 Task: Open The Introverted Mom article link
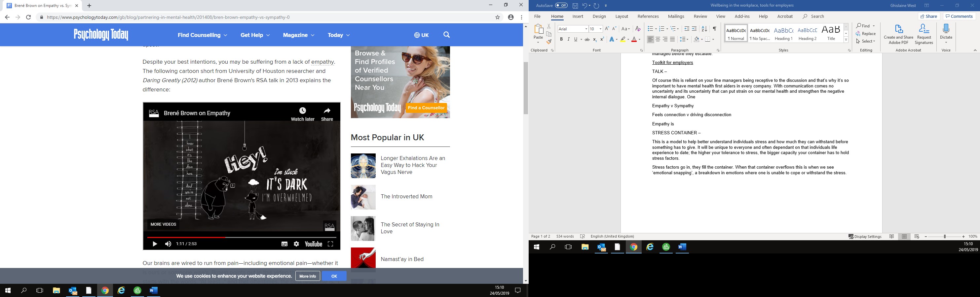click(x=406, y=197)
